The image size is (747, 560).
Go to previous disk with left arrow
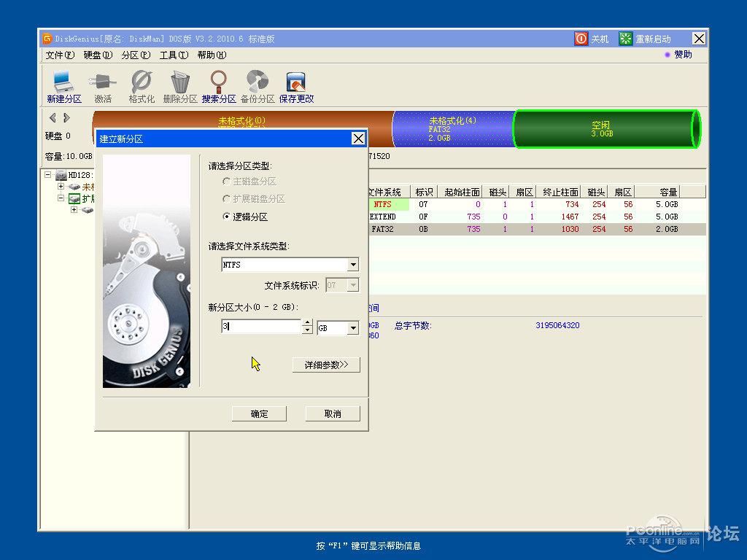point(53,117)
